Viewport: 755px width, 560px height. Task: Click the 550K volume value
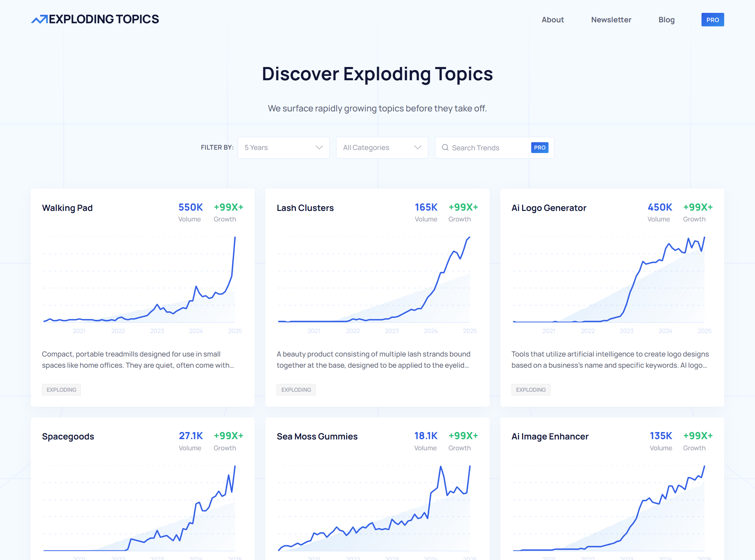click(190, 207)
